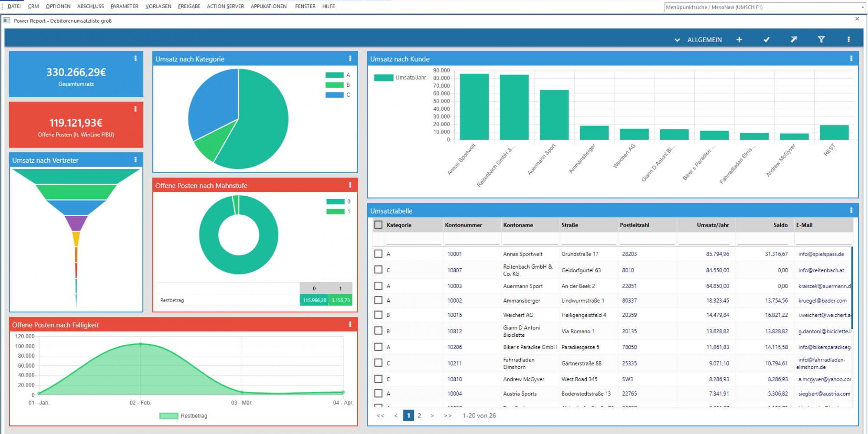This screenshot has height=434, width=868.
Task: Open options menu of Umsatz nach Kunde
Action: click(851, 59)
